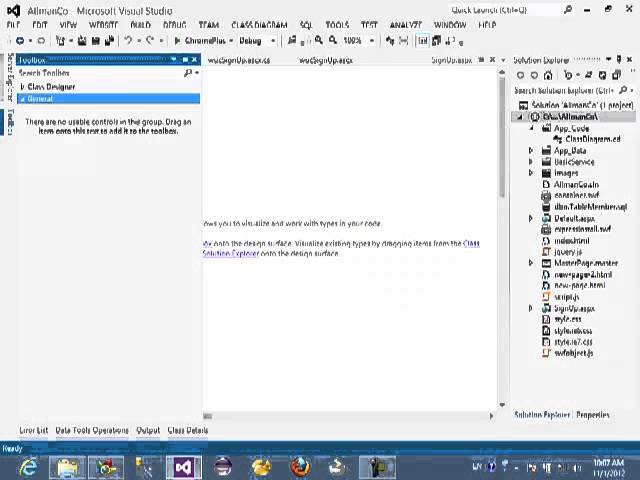
Task: Open the VIEW menu
Action: pos(68,25)
